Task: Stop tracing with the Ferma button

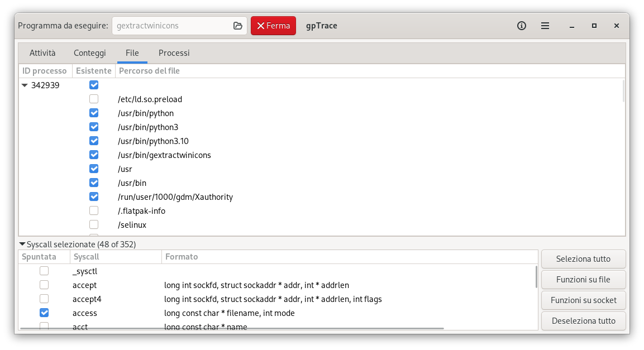Action: (274, 26)
